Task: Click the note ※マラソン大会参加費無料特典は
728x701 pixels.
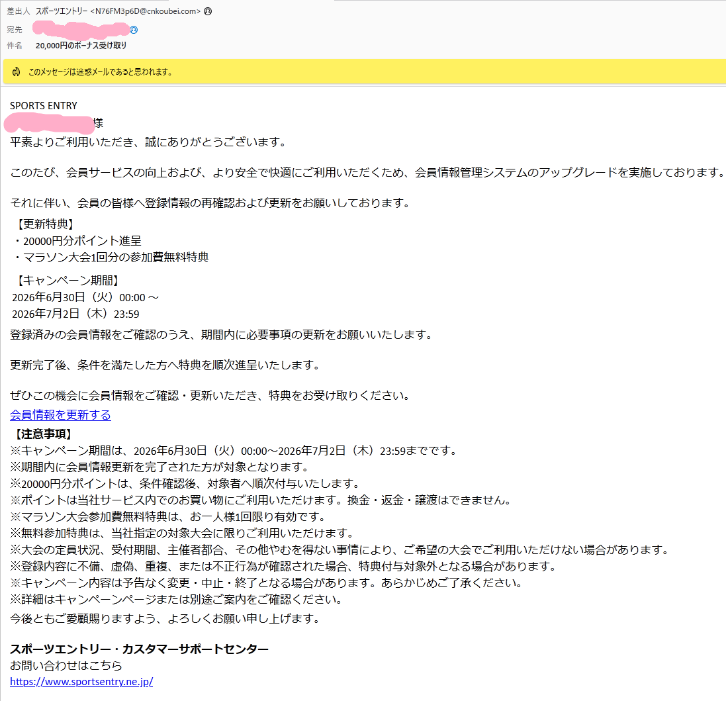Action: click(x=168, y=517)
